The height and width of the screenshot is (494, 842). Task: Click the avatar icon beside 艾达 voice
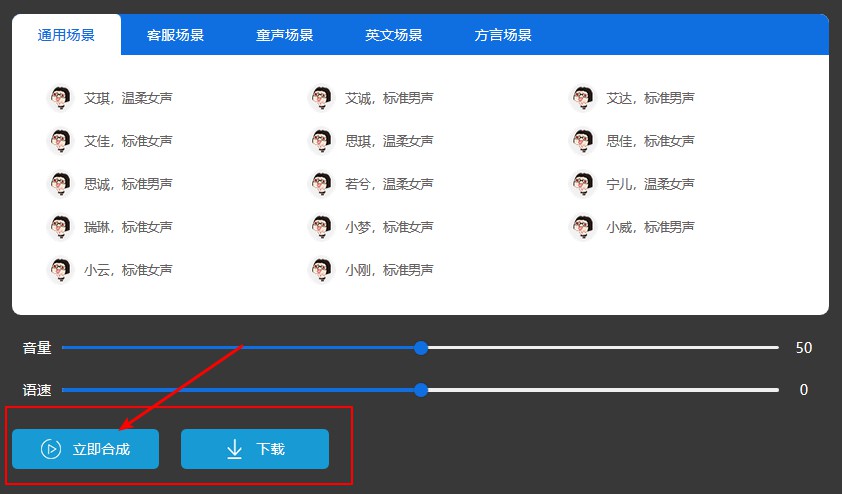point(583,98)
